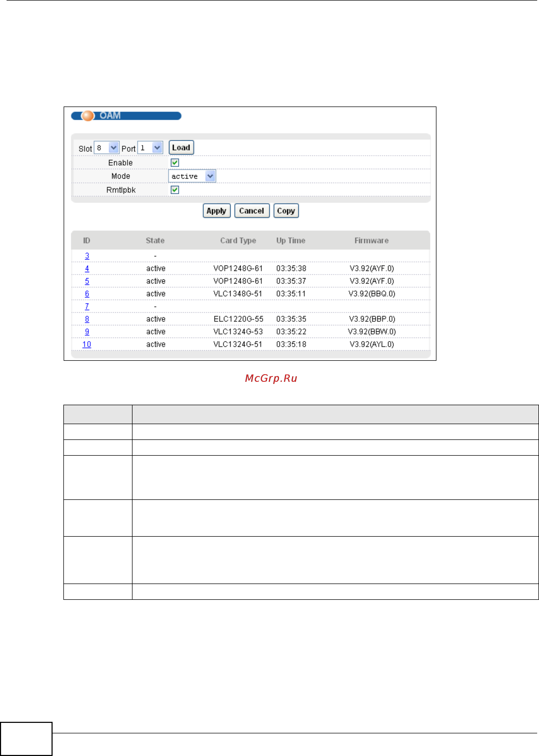Open the Slot dropdown
539x756 pixels.
pyautogui.click(x=106, y=148)
